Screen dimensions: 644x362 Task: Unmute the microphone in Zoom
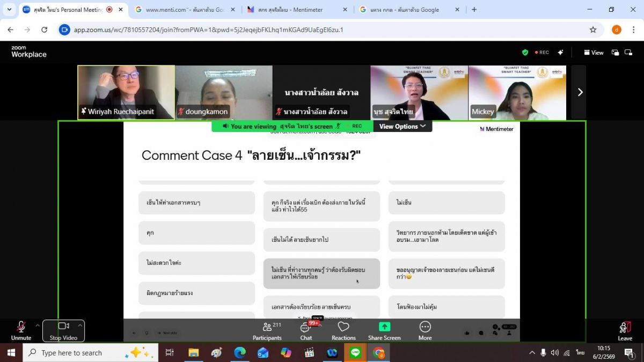(x=21, y=330)
